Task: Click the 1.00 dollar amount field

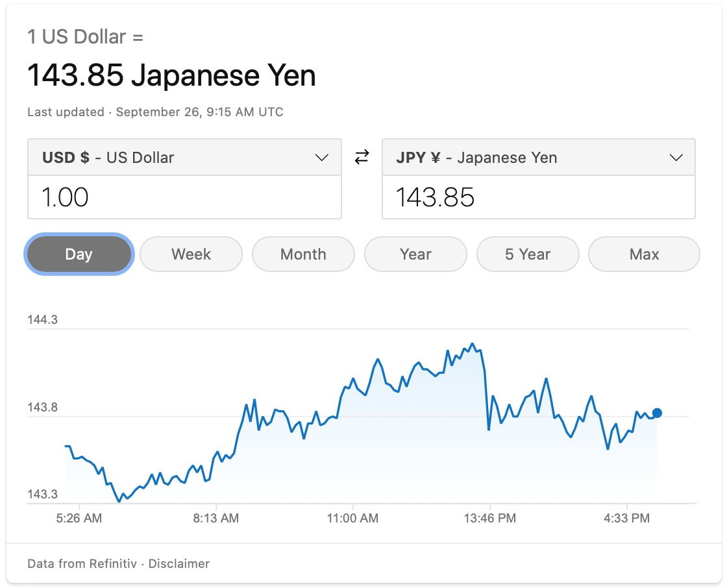Action: pos(184,197)
